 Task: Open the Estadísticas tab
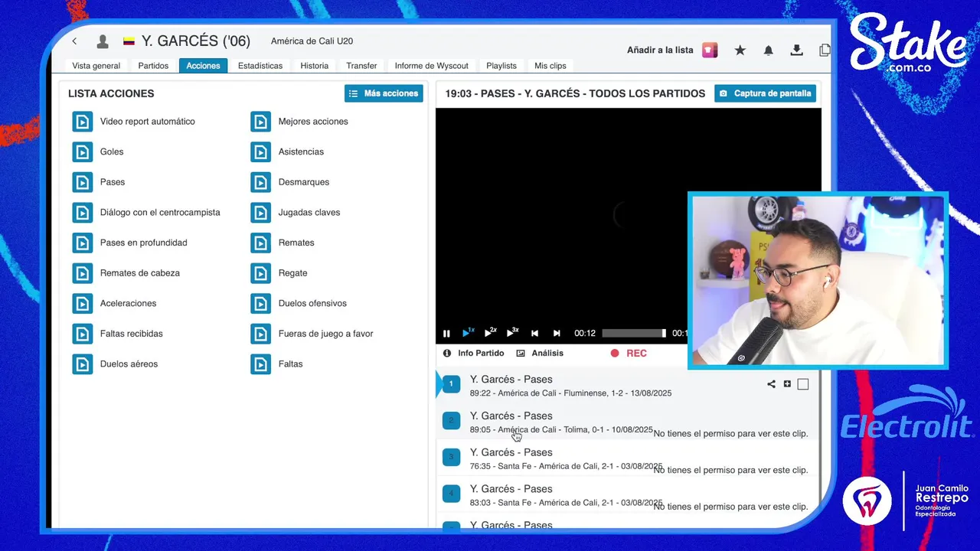coord(260,66)
